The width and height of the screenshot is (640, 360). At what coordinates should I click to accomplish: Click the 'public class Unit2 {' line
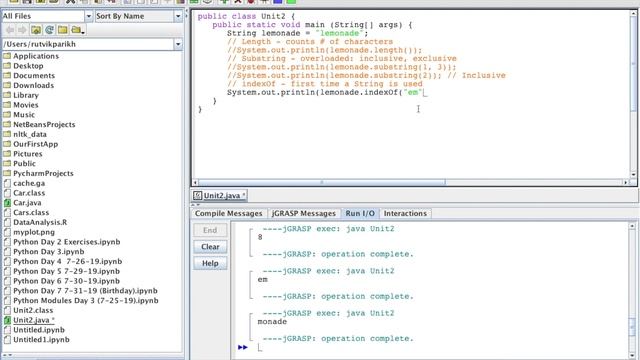click(246, 16)
